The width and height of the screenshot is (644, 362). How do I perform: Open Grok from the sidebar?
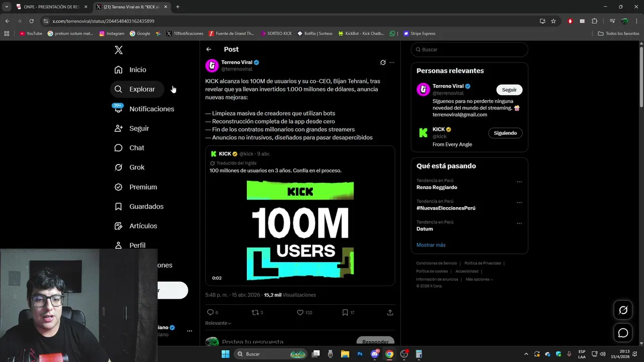coord(129,167)
